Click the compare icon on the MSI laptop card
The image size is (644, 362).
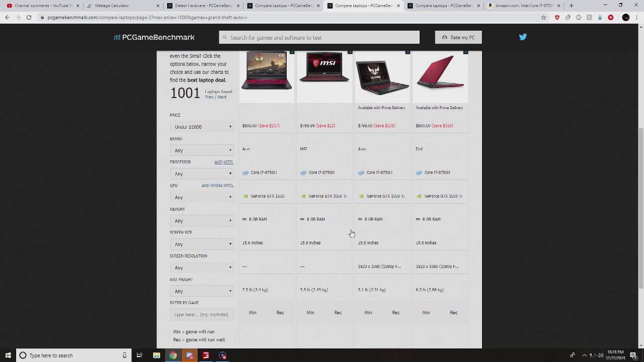pyautogui.click(x=350, y=52)
